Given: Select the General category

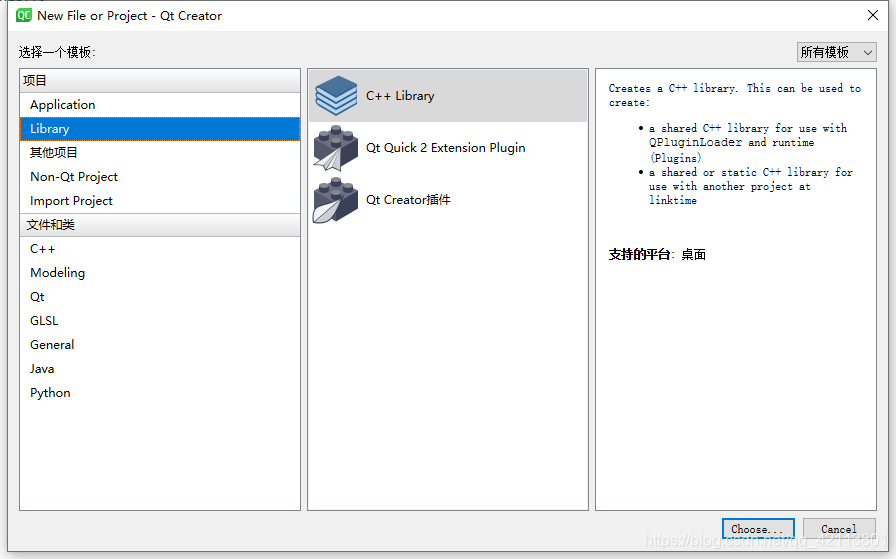Looking at the screenshot, I should tap(160, 345).
